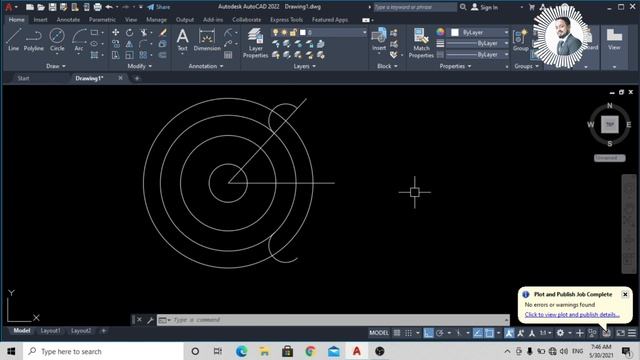Click Match Properties tool

pos(421,43)
